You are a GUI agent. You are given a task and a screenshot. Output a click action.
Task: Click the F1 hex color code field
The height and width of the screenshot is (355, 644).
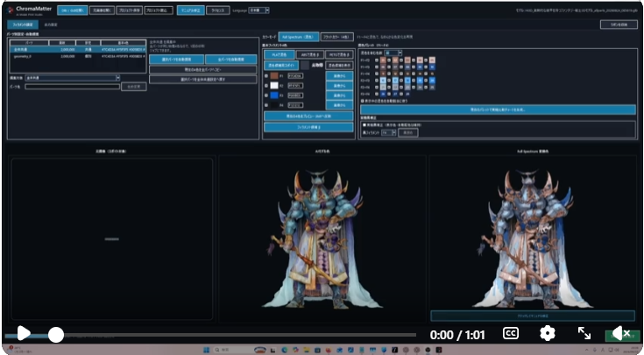pos(295,76)
